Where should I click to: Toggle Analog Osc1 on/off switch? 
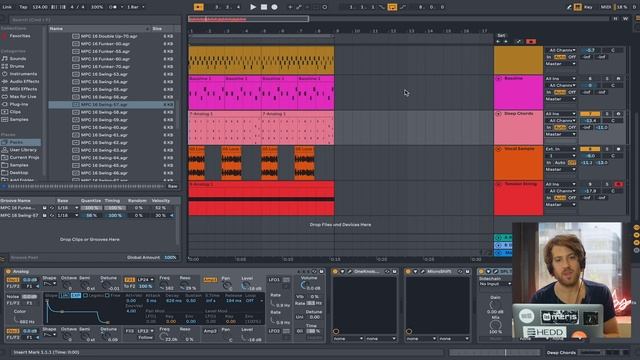click(x=13, y=280)
